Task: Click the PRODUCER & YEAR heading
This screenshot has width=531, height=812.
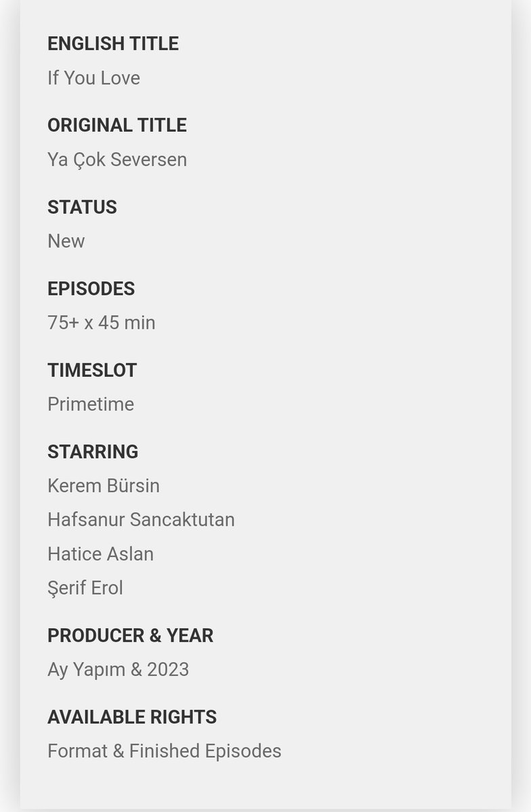Action: point(130,635)
